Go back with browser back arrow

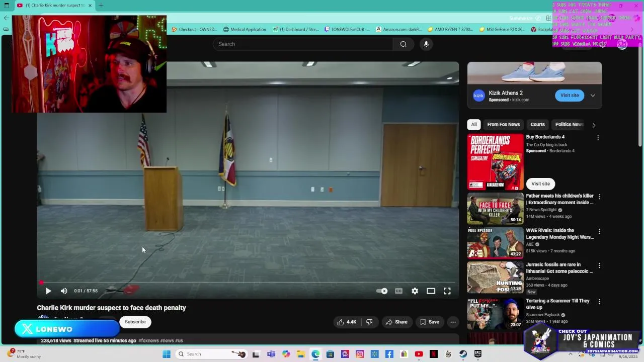click(6, 18)
